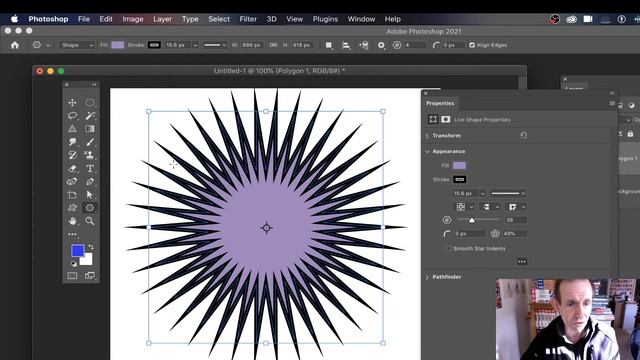Select the Spot Healing Brush tool
This screenshot has height=360, width=640.
(x=73, y=142)
